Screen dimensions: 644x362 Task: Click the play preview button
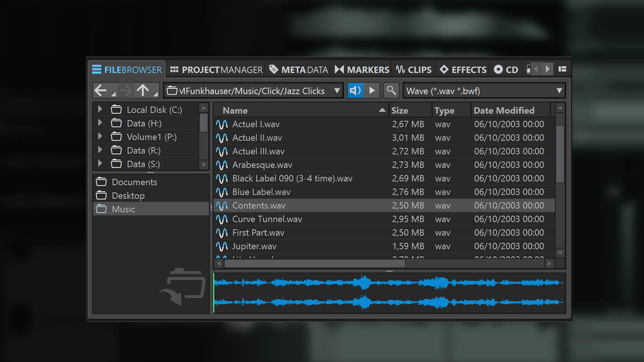point(372,90)
